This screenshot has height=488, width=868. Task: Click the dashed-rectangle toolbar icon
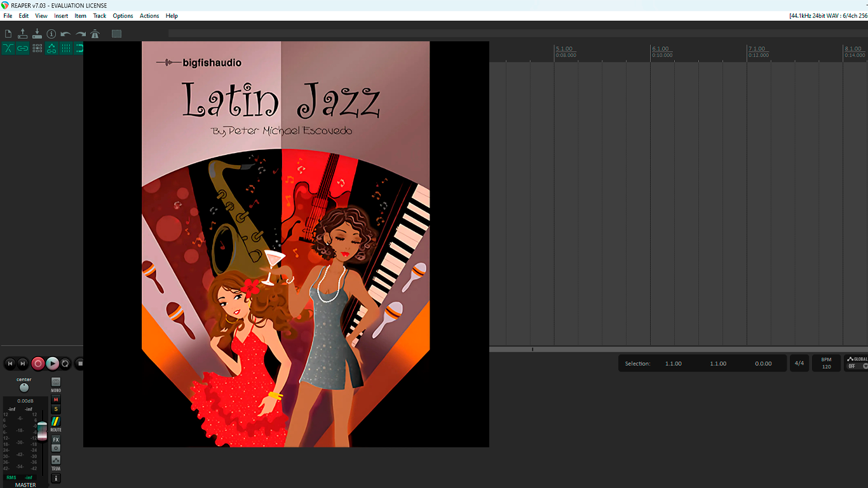[x=116, y=34]
